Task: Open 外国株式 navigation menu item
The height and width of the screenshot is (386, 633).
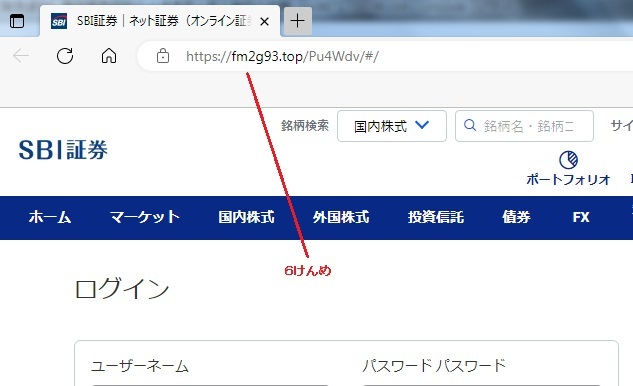Action: [x=341, y=217]
